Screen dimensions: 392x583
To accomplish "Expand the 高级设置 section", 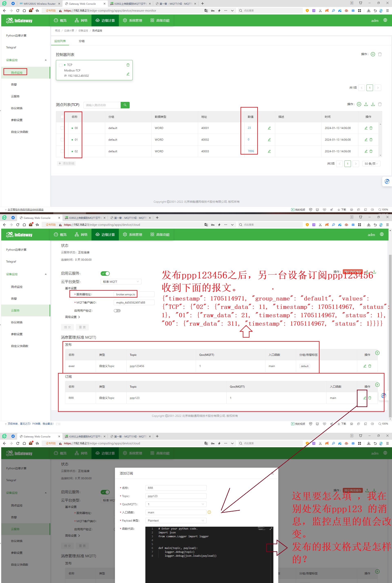I will (72, 317).
